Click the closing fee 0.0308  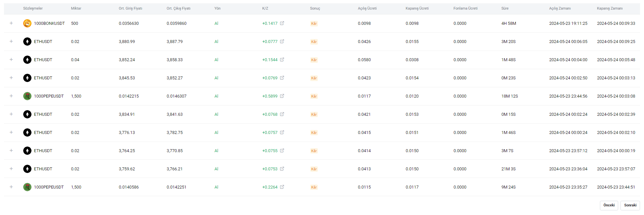(412, 60)
